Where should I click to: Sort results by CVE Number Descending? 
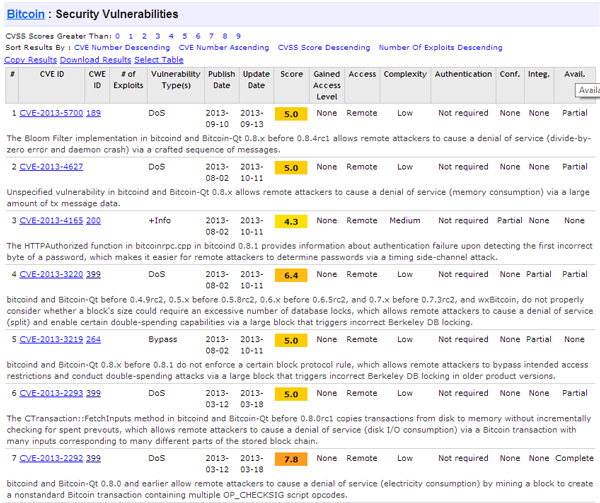coord(123,47)
